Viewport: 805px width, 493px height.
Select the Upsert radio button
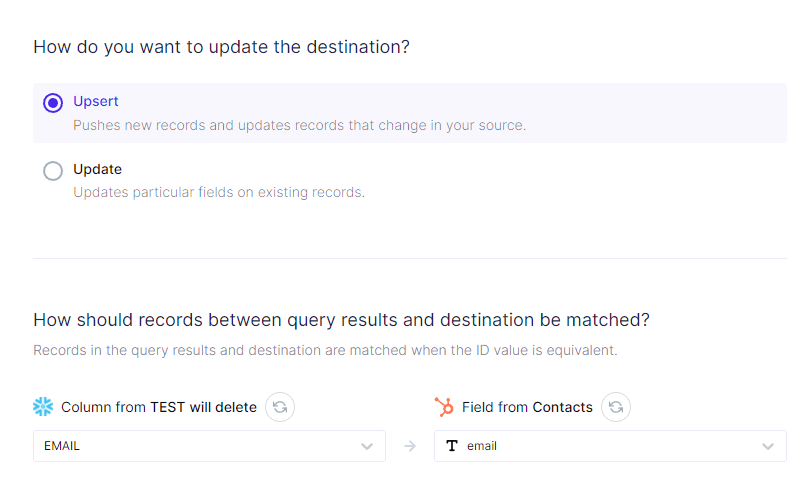53,103
